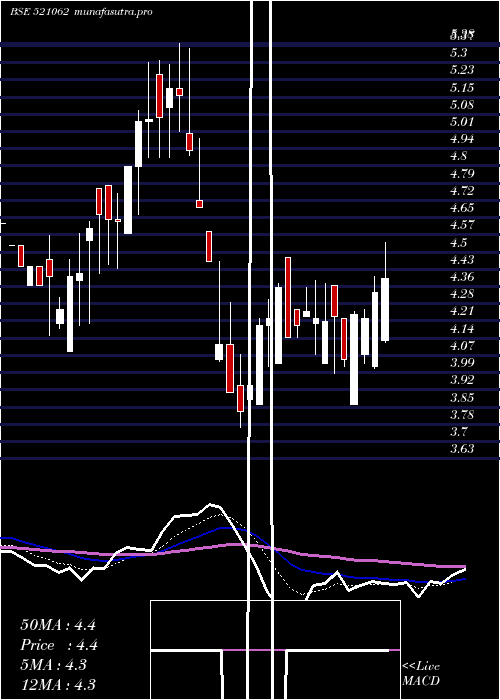Select the 4.43 price axis label
Viewport: 500px width, 700px height.
[x=462, y=260]
